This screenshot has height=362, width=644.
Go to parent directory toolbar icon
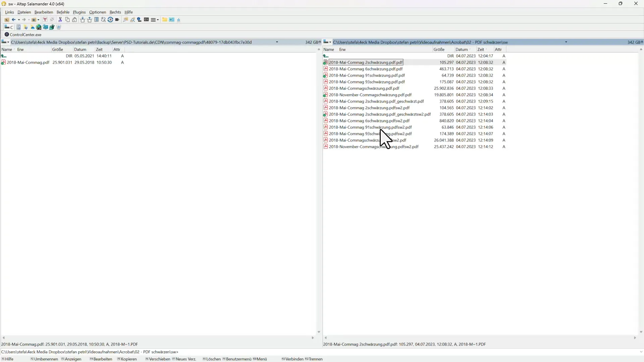(7, 20)
